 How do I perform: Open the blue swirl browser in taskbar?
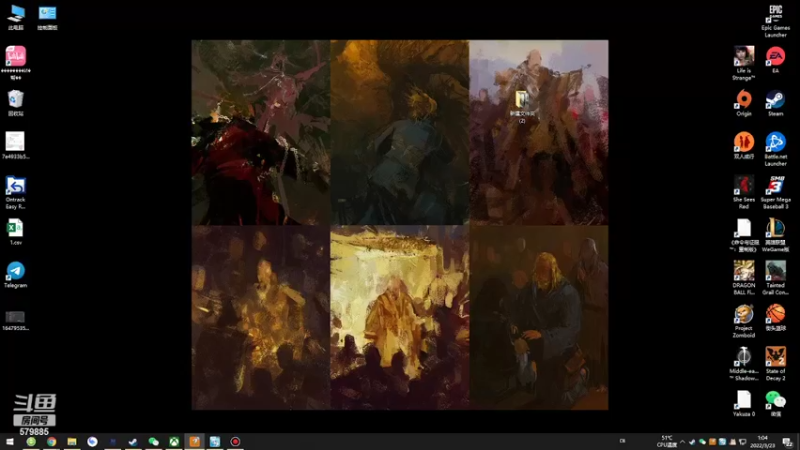point(92,441)
